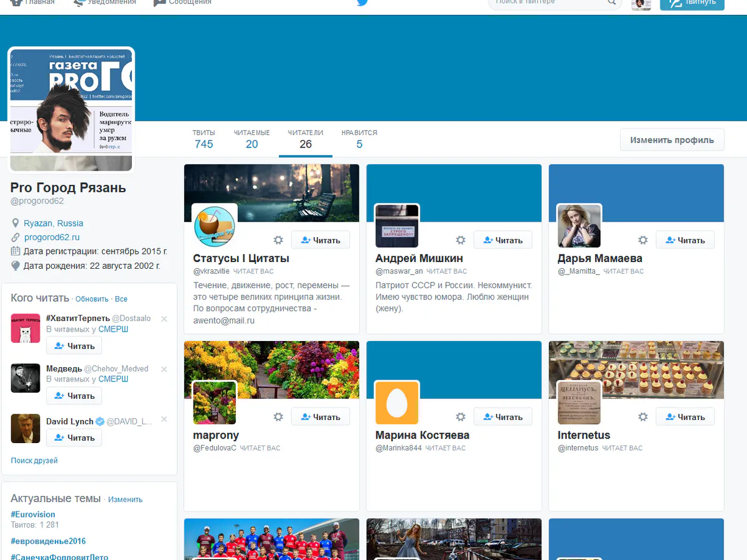Open gear menu for Андрей Мишкин
This screenshot has width=747, height=560.
pos(461,240)
